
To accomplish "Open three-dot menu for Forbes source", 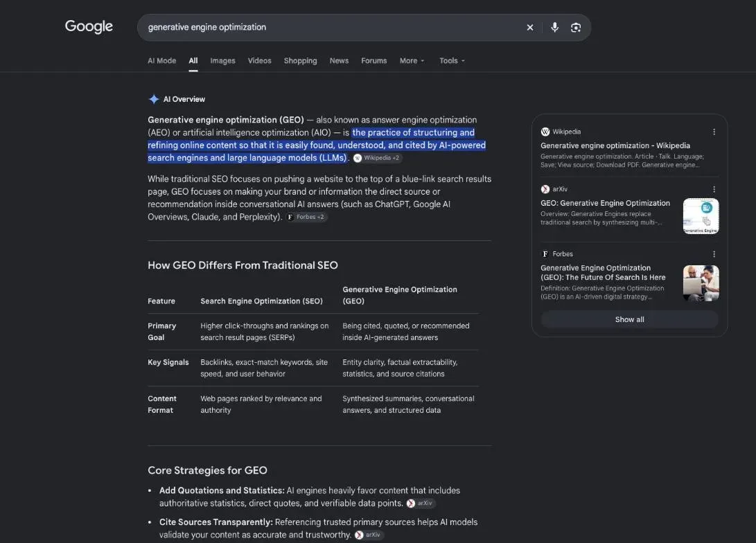I will pos(714,254).
